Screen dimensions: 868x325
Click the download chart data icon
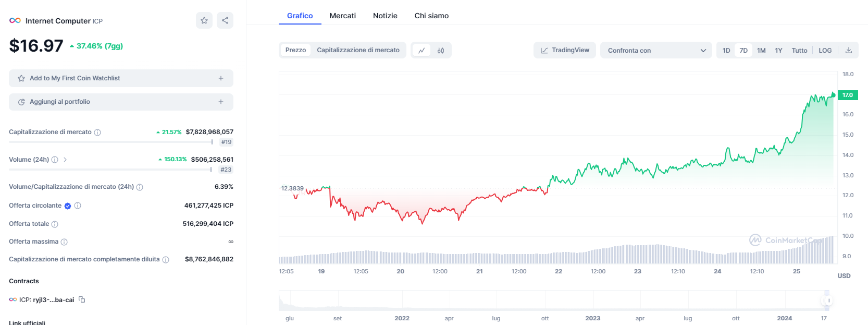[x=849, y=51]
